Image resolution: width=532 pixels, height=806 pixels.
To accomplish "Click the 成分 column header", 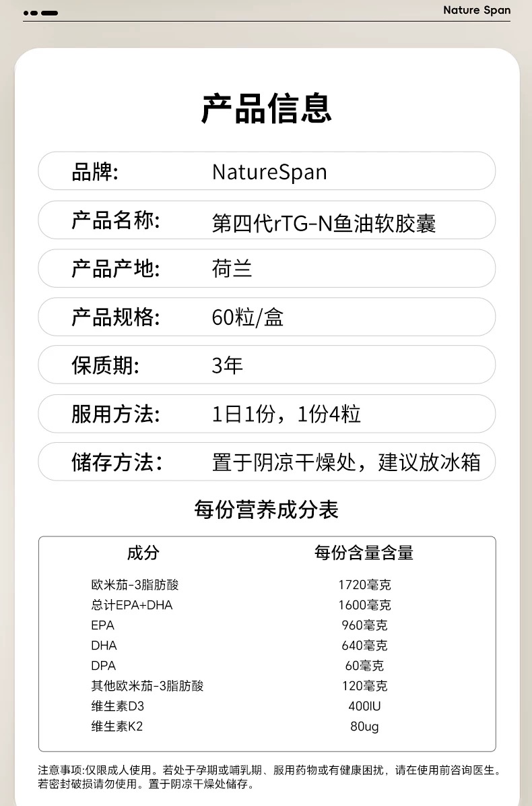I will point(143,553).
